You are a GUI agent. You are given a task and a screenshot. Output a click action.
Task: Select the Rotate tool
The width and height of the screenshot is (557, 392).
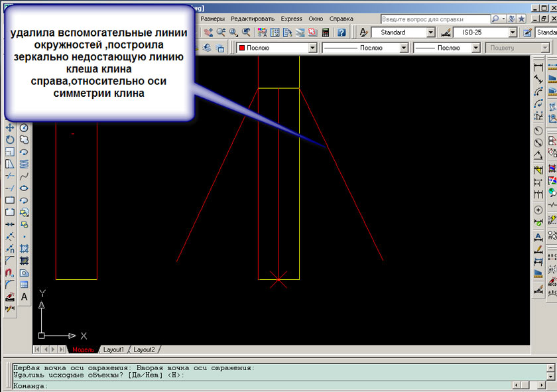pos(10,139)
